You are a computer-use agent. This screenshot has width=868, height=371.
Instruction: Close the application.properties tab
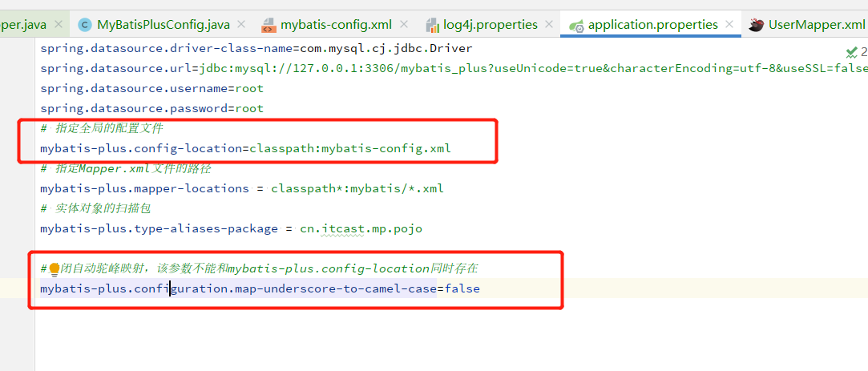[x=729, y=24]
